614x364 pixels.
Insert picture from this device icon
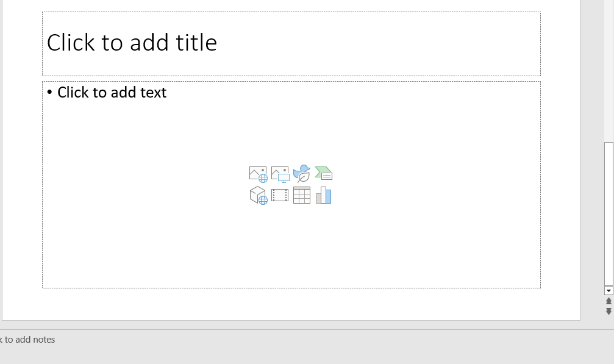(280, 174)
